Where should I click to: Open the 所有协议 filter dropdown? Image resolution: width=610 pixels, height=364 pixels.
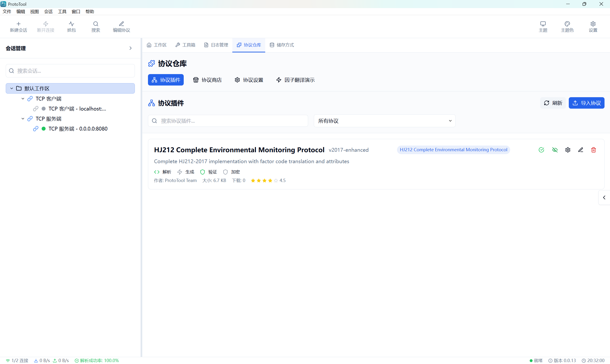click(x=384, y=121)
